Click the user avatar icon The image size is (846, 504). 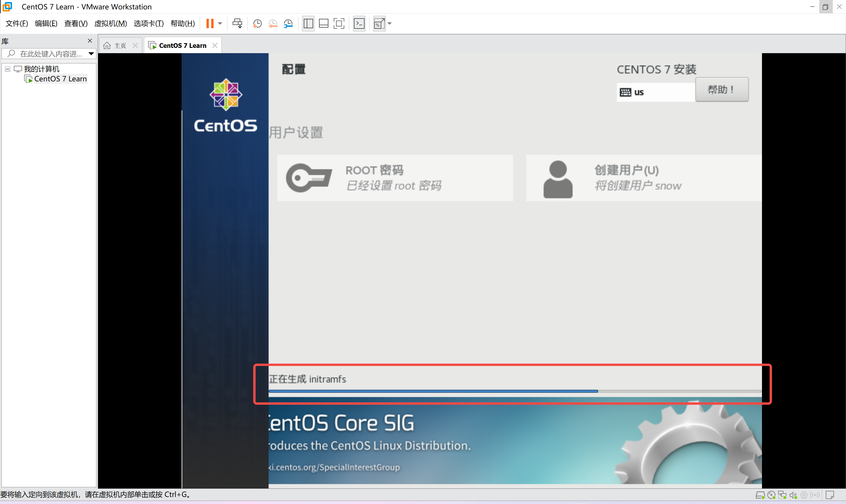pyautogui.click(x=558, y=179)
